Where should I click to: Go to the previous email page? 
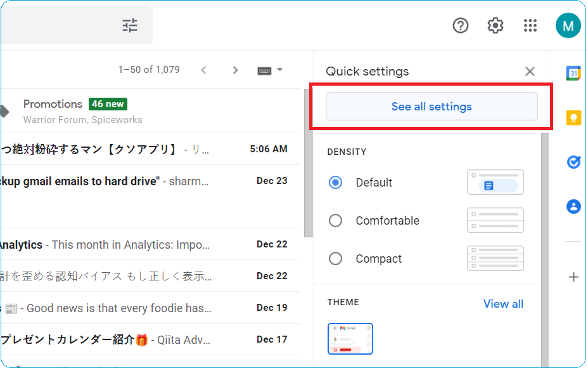click(204, 70)
